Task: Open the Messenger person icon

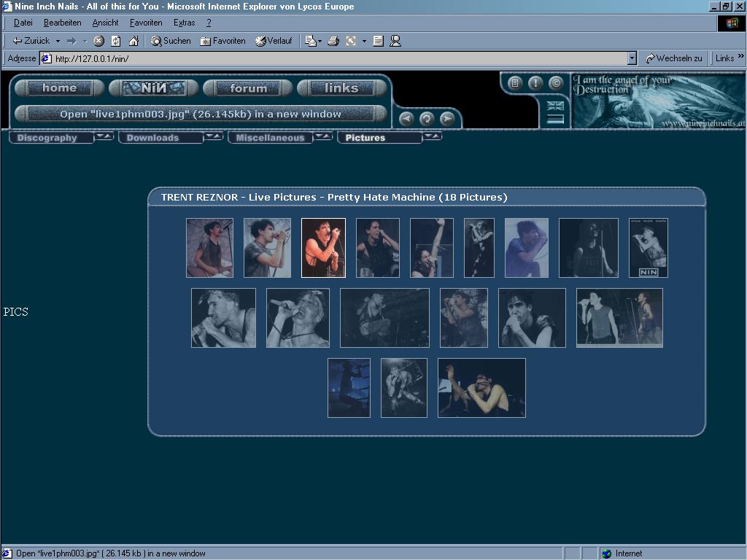Action: pyautogui.click(x=395, y=41)
